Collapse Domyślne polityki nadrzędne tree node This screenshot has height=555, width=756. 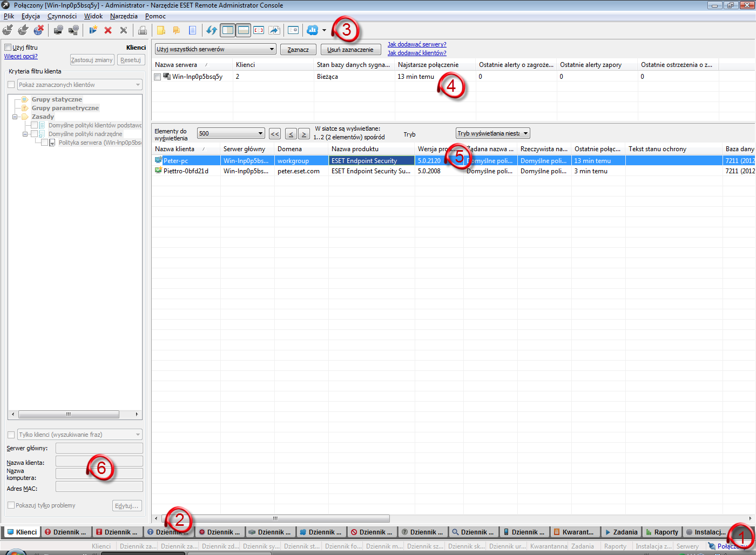click(25, 134)
